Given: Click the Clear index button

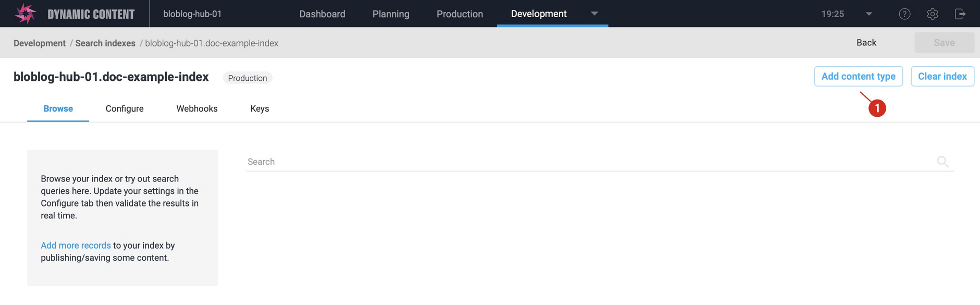Looking at the screenshot, I should [x=942, y=76].
